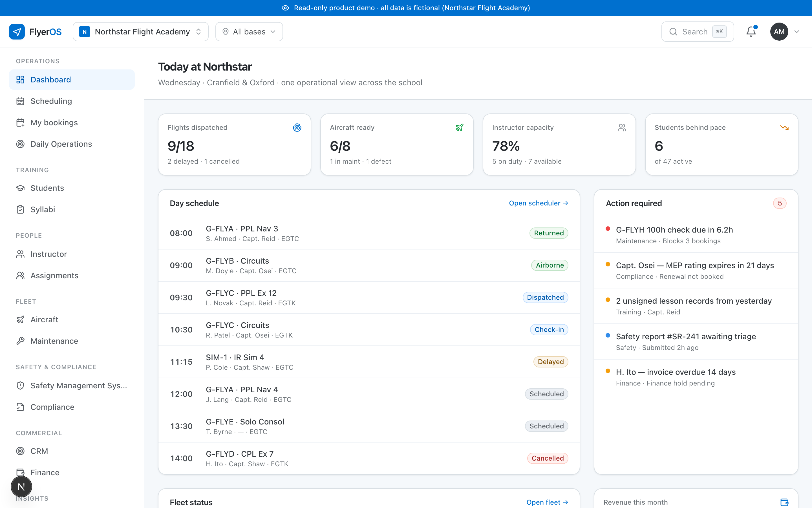Open the 11:15 SIM-1 IR Sim 4 row
Viewport: 812px width, 508px height.
click(369, 362)
